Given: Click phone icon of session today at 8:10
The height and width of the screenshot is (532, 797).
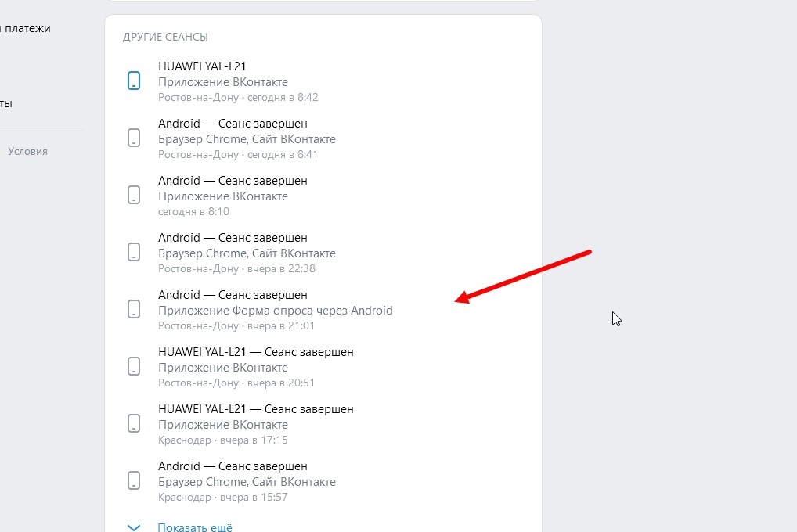Looking at the screenshot, I should (134, 195).
